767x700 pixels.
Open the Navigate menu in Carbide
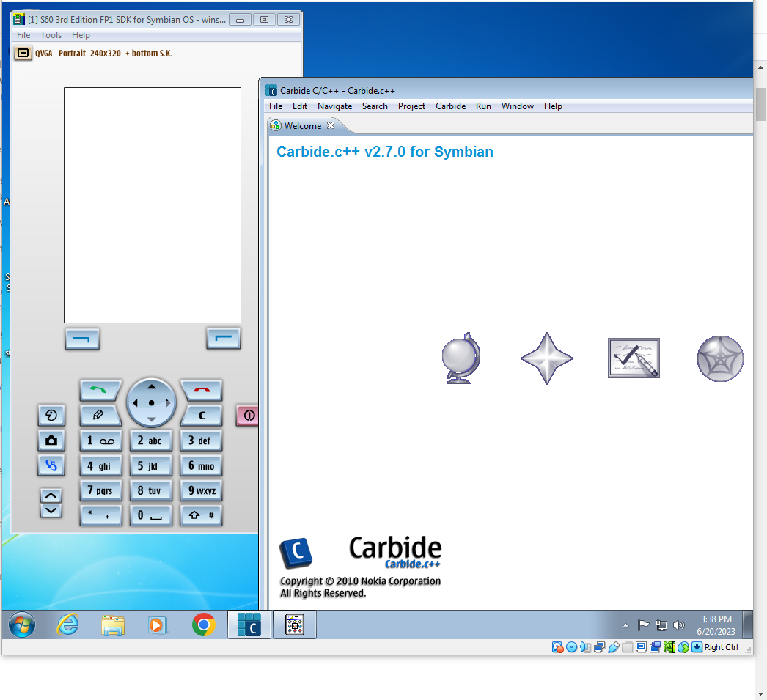(334, 106)
